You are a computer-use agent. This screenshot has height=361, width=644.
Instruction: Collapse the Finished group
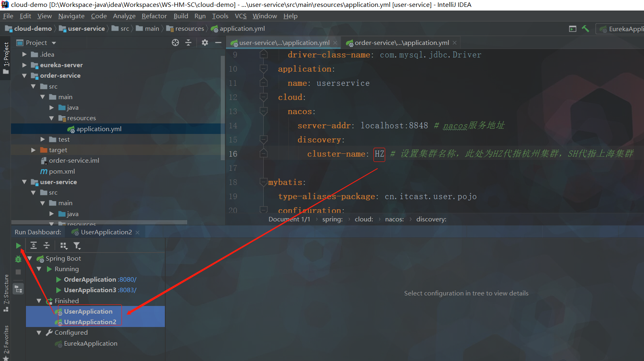pos(39,301)
